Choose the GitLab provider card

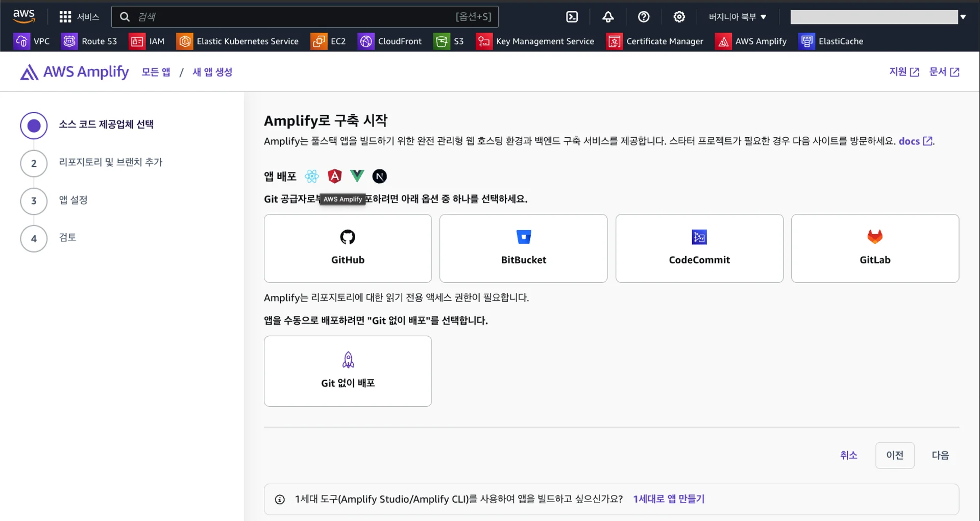[874, 248]
